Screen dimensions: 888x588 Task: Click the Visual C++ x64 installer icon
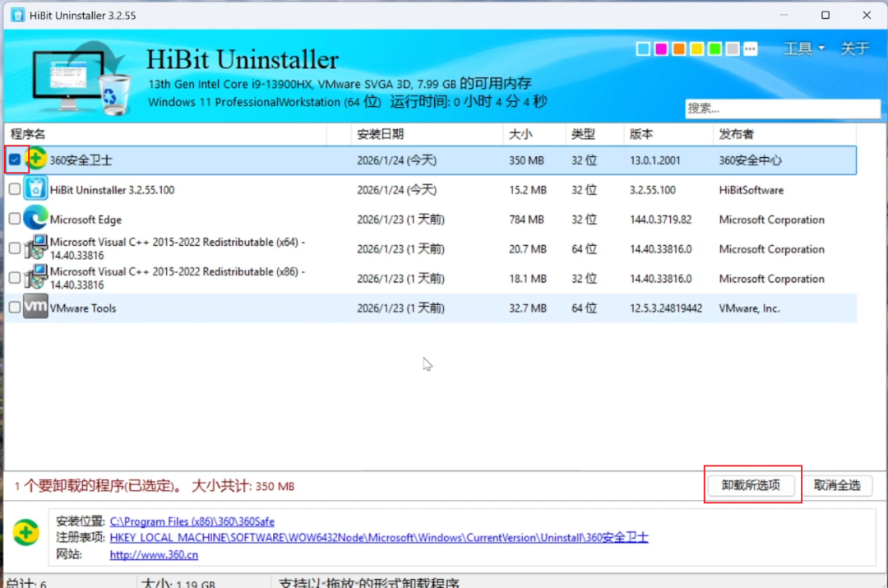click(x=35, y=248)
